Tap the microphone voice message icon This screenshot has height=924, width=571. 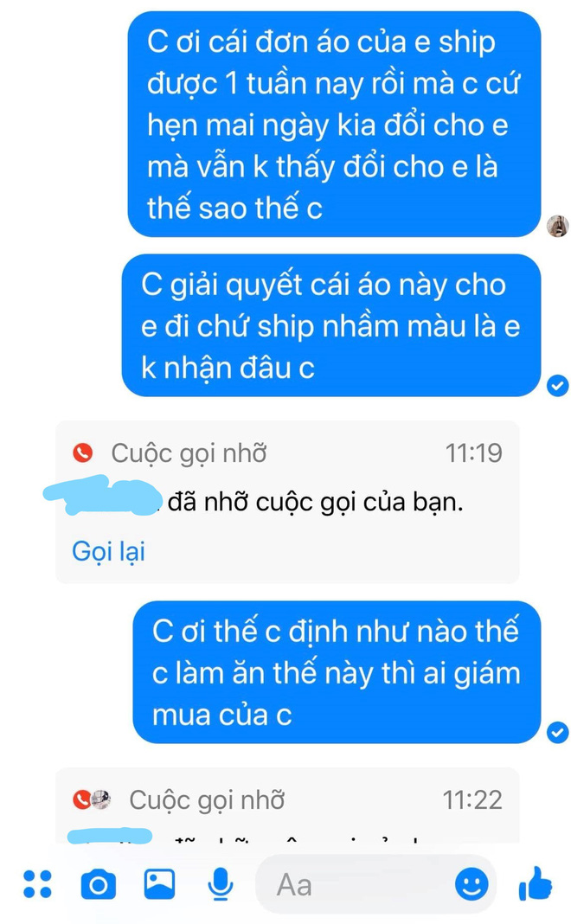221,884
